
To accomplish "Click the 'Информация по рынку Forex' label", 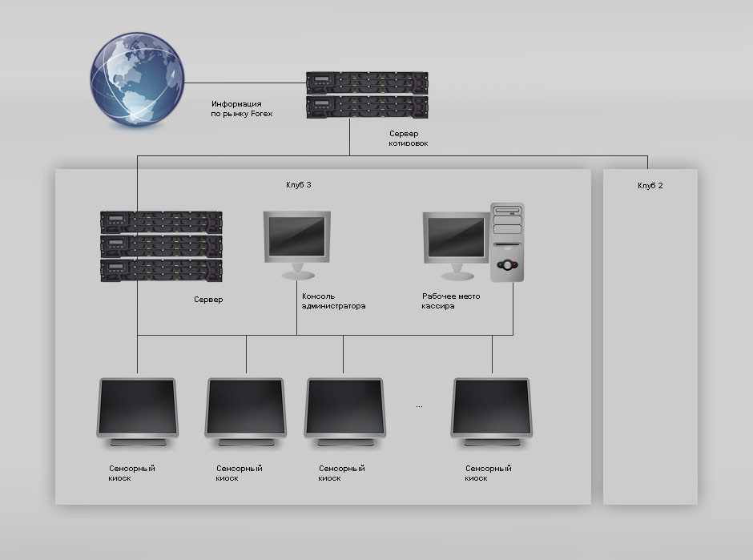I will [242, 109].
